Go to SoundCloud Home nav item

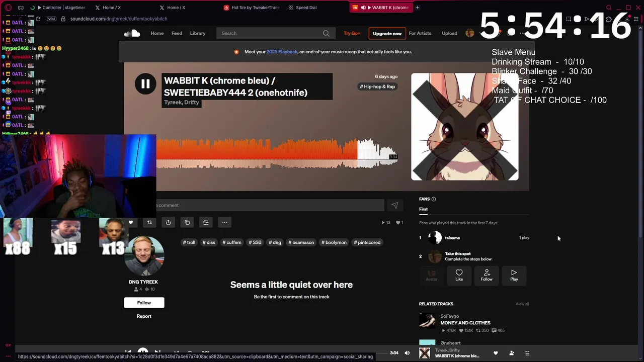157,33
